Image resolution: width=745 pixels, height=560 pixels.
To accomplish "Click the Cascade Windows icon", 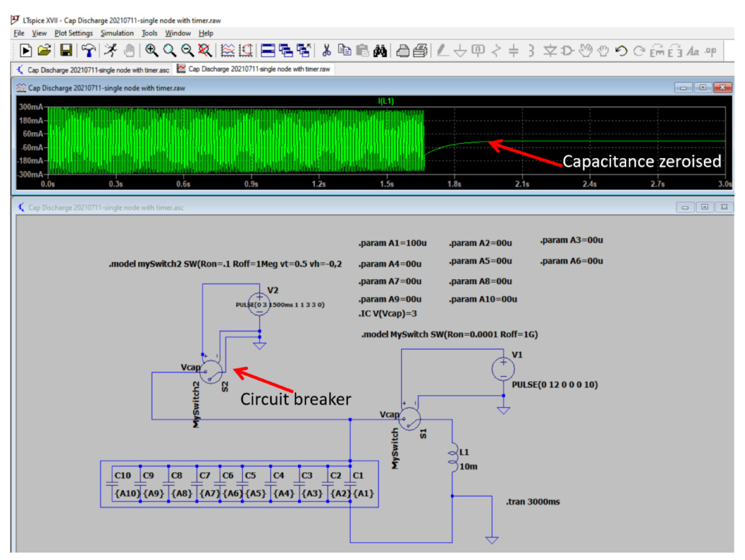I will pyautogui.click(x=286, y=50).
